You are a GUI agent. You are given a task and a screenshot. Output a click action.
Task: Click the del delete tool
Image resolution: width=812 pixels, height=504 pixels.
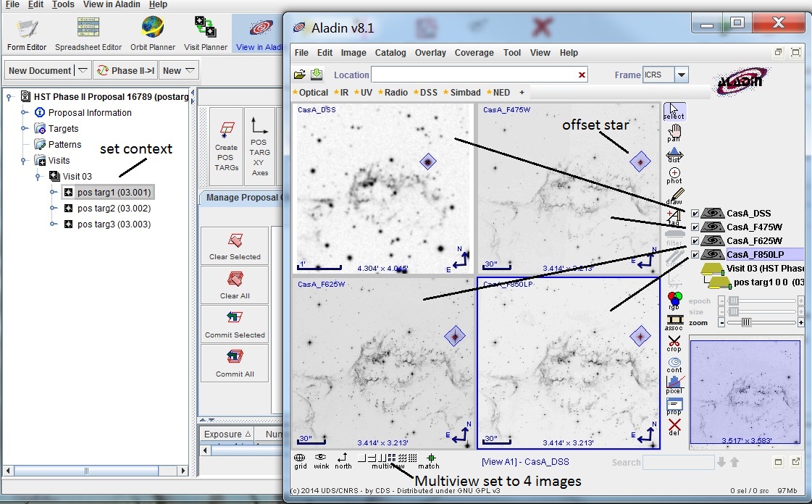pyautogui.click(x=674, y=427)
